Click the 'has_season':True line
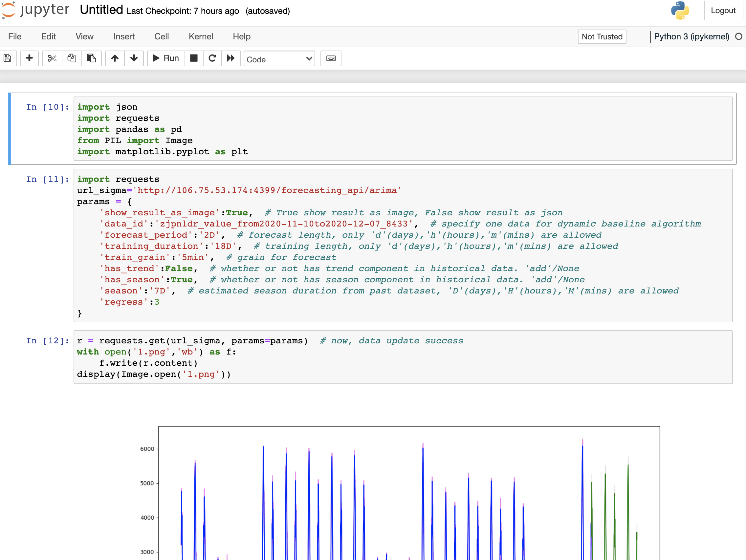The width and height of the screenshot is (746, 560). [342, 279]
